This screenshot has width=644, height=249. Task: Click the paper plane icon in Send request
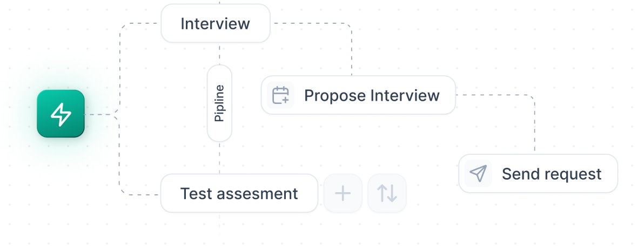pyautogui.click(x=478, y=174)
